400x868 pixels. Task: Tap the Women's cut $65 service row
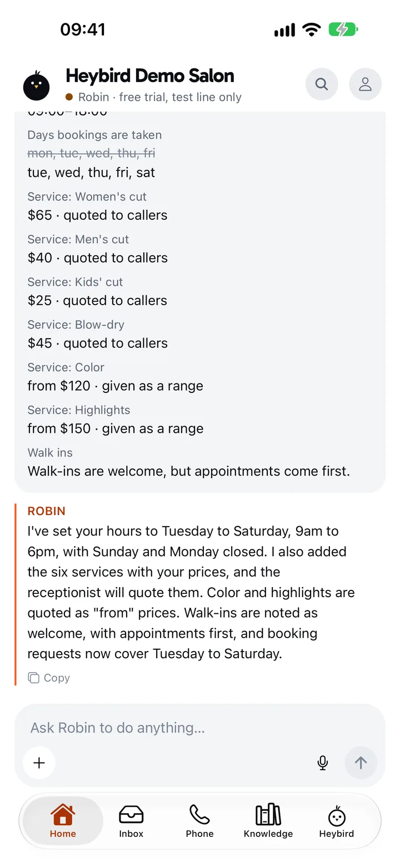click(x=97, y=206)
